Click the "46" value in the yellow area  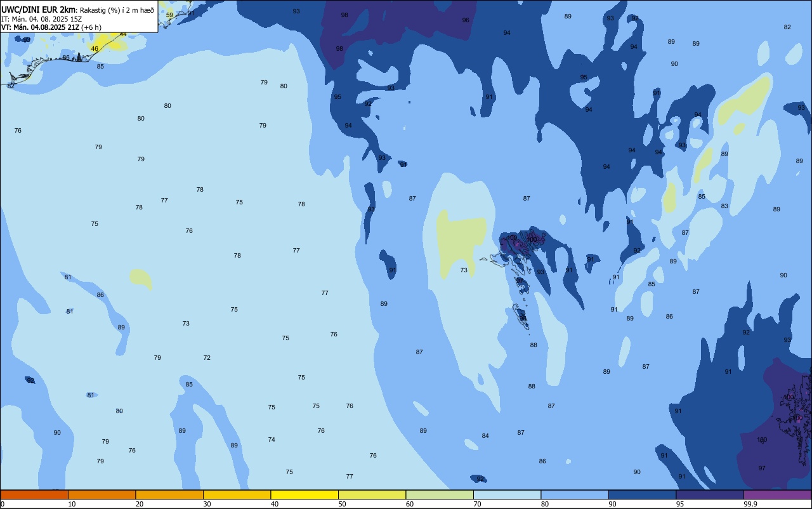(x=95, y=49)
